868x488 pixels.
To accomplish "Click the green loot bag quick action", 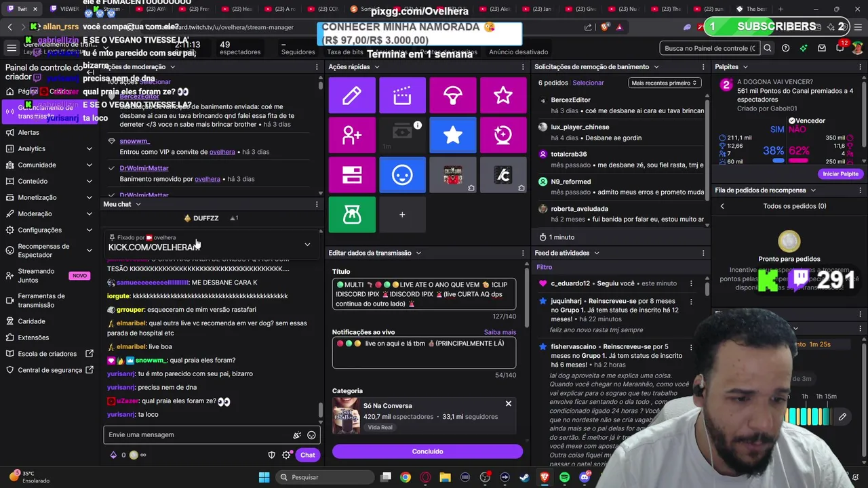I will (352, 215).
